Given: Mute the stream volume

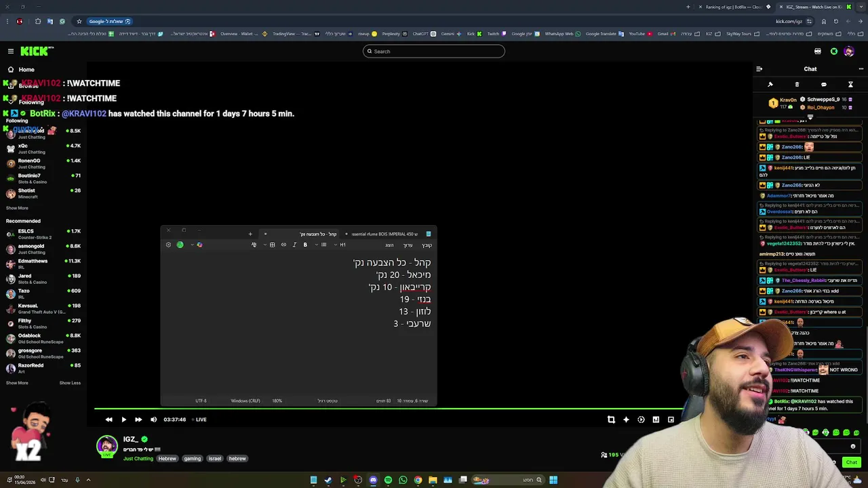Looking at the screenshot, I should point(153,420).
